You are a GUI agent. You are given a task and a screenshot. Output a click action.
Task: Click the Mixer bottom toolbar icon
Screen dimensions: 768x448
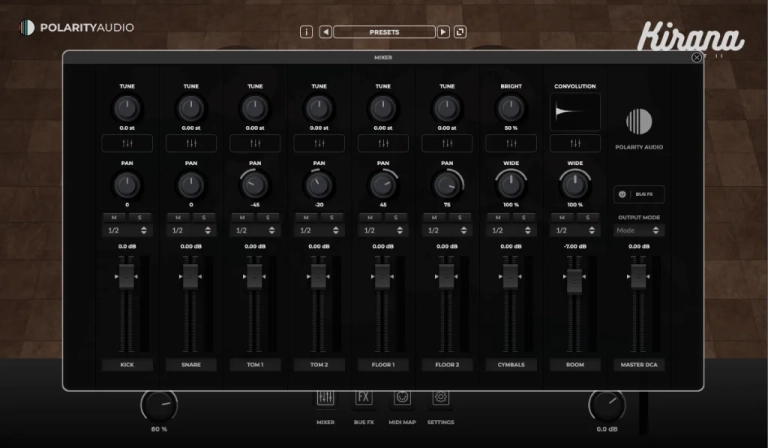point(325,397)
